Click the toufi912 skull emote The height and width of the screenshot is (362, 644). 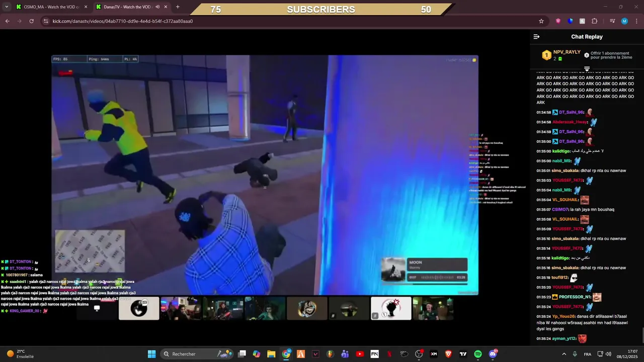point(574,278)
